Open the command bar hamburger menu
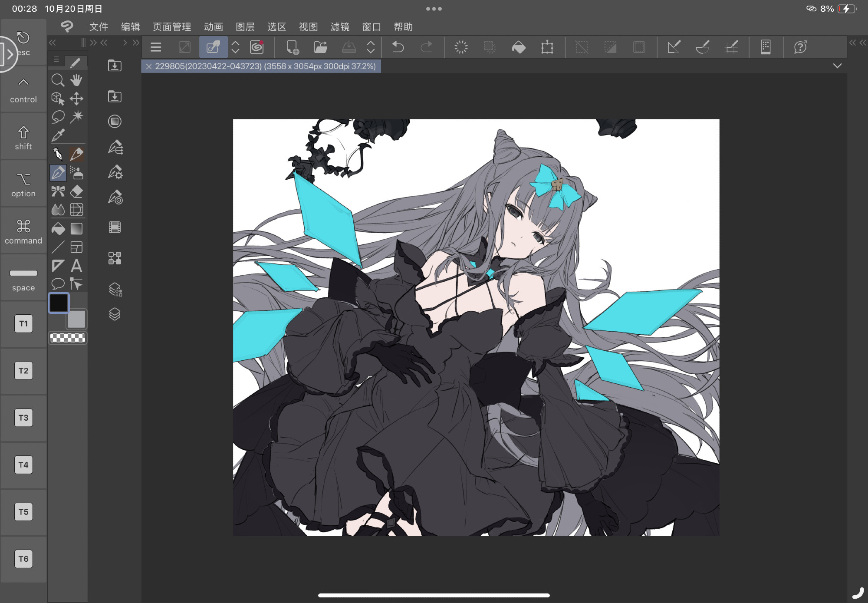 click(156, 47)
